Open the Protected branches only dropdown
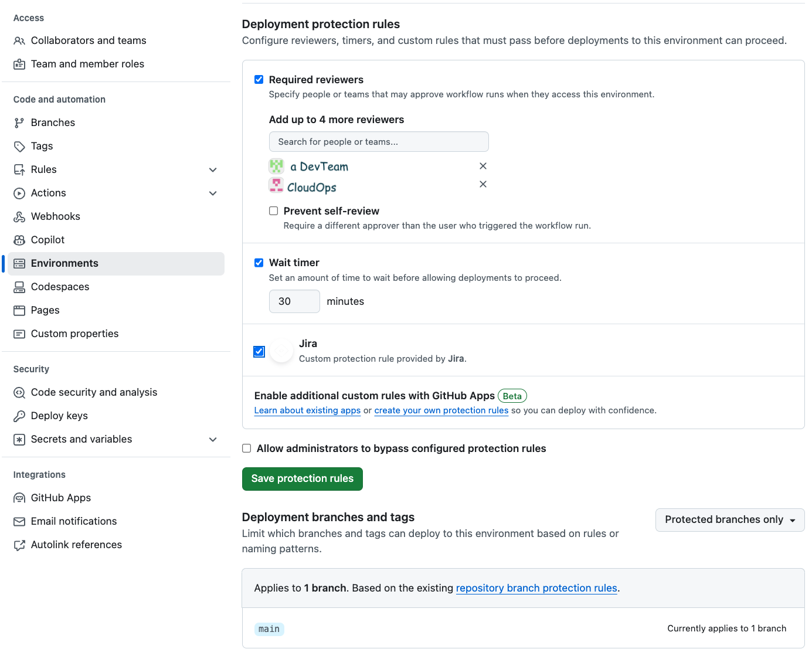The width and height of the screenshot is (812, 666). (729, 519)
